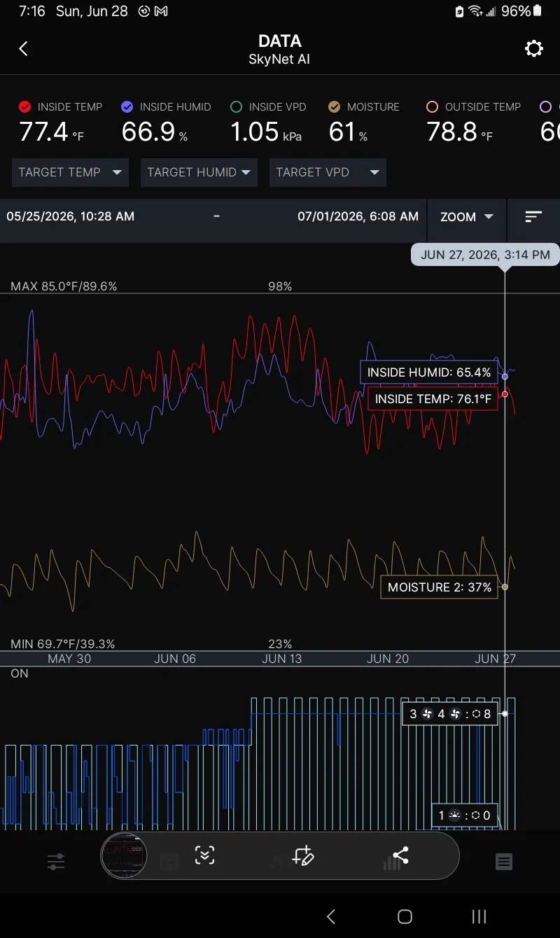
Task: Open Target Temp dropdown
Action: (x=70, y=172)
